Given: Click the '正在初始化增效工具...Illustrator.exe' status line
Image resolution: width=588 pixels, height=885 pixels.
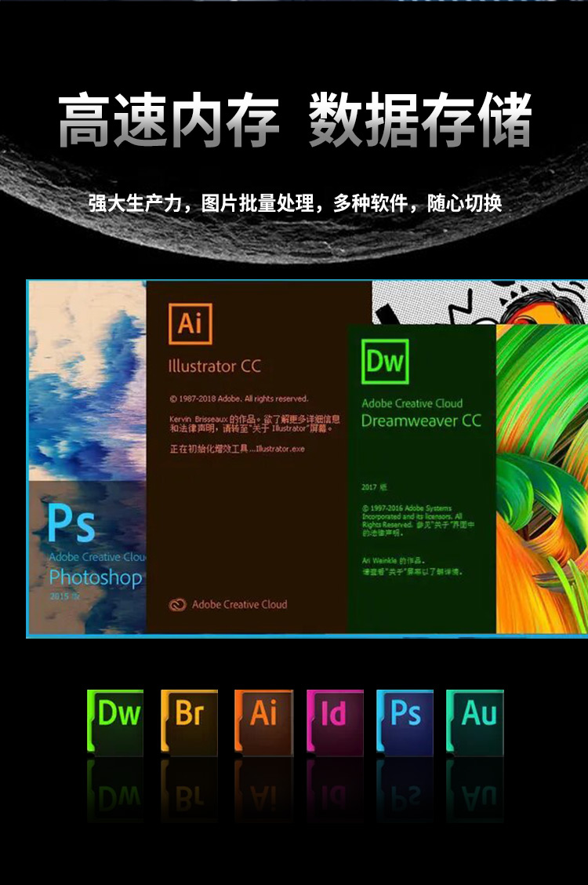Looking at the screenshot, I should pyautogui.click(x=238, y=449).
